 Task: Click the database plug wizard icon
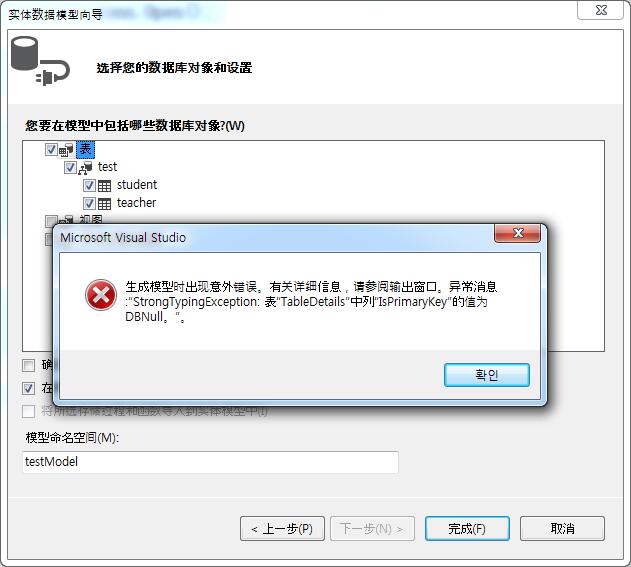pyautogui.click(x=40, y=61)
